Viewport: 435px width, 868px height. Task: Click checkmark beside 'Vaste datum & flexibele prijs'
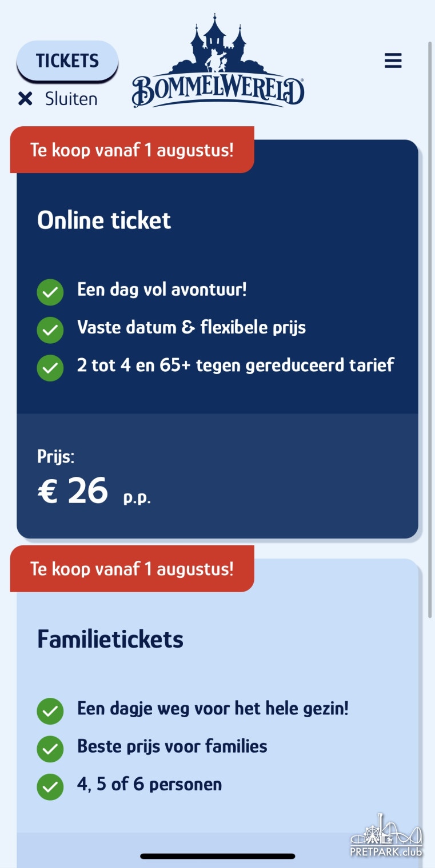click(x=50, y=330)
